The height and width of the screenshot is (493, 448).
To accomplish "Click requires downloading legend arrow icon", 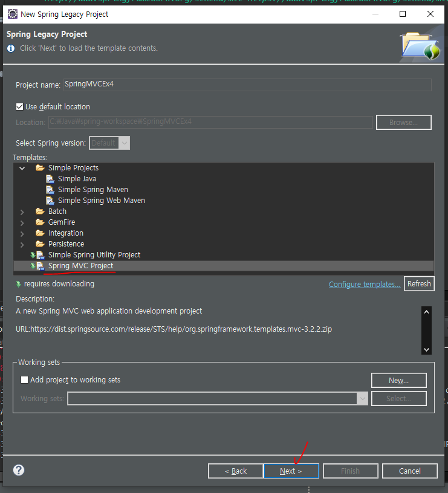I will click(x=19, y=284).
